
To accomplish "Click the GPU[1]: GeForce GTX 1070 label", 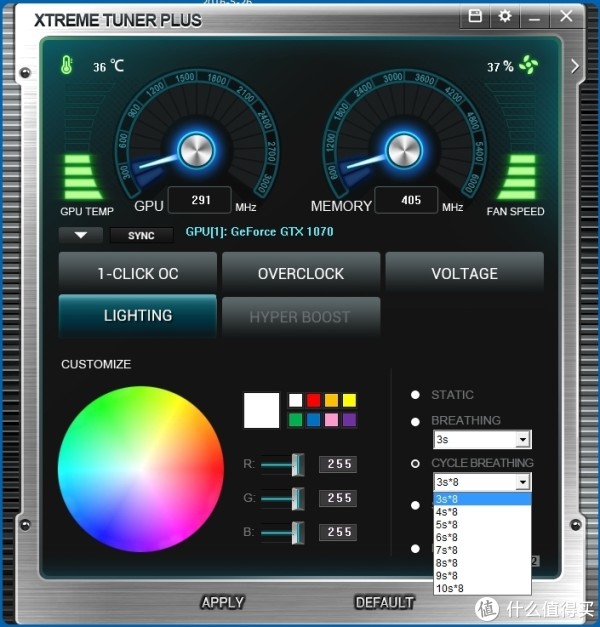I will (260, 232).
